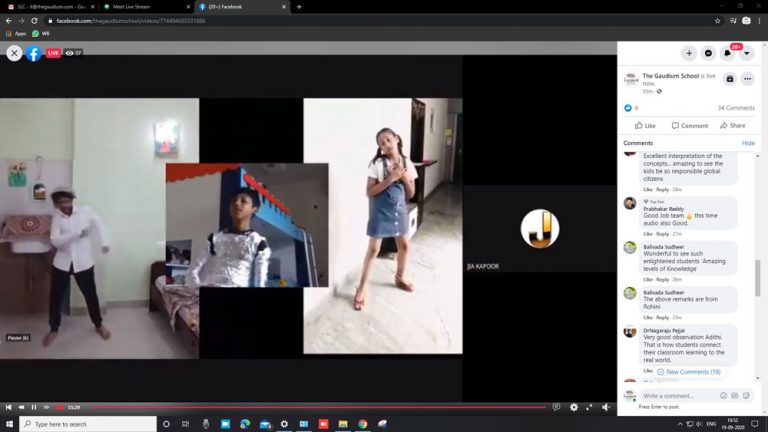Screen dimensions: 768x432
Task: Toggle captions icon in player
Action: coord(556,407)
